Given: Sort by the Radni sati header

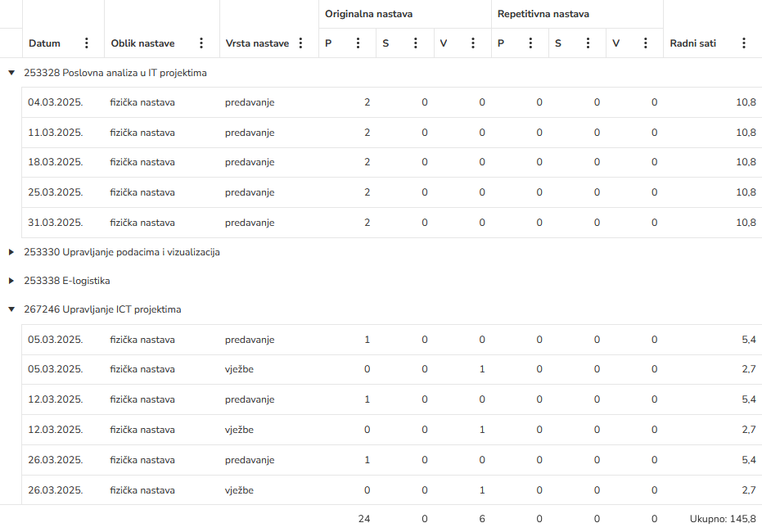Looking at the screenshot, I should click(x=692, y=43).
